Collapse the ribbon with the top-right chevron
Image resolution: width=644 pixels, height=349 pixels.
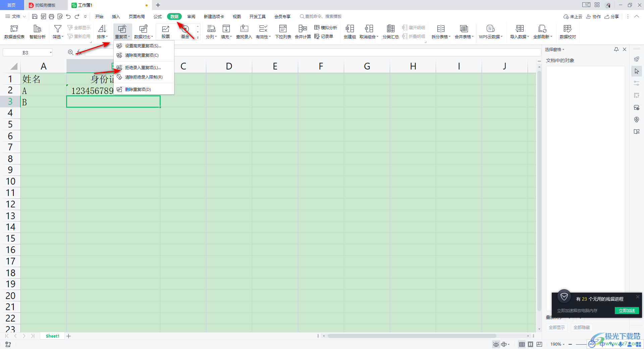pos(637,16)
